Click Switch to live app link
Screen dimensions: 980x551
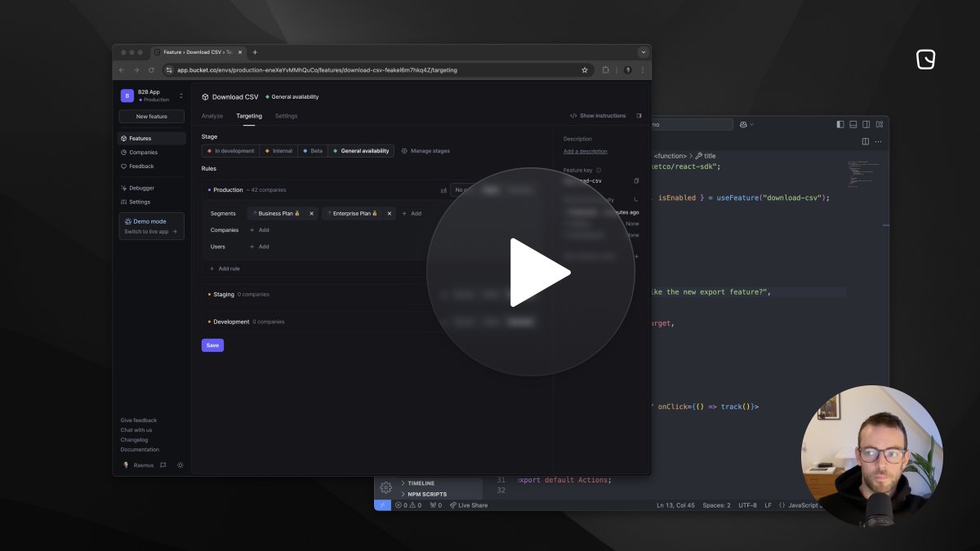pos(150,232)
